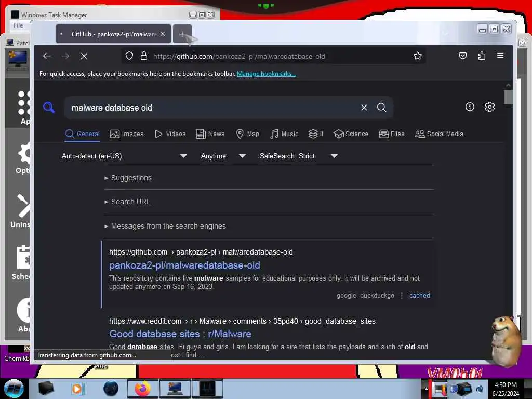The height and width of the screenshot is (399, 532).
Task: Click the duckduckgo engine label on first result
Action: [377, 296]
